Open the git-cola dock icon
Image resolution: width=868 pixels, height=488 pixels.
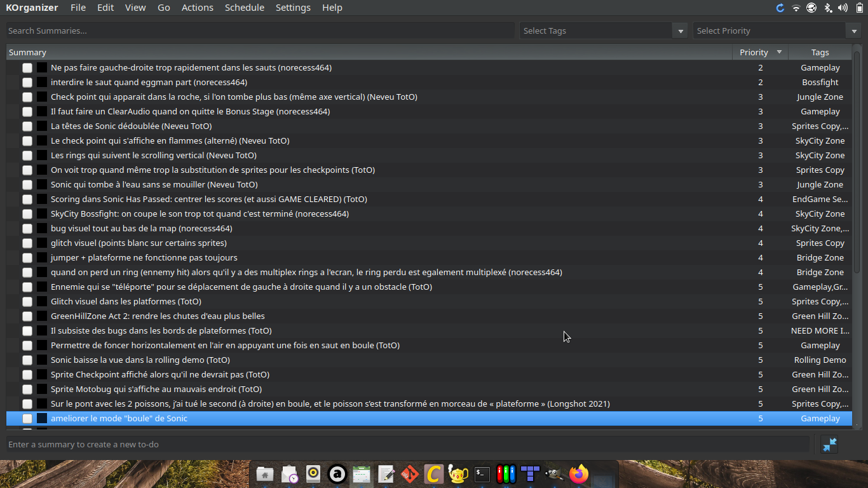pyautogui.click(x=410, y=474)
